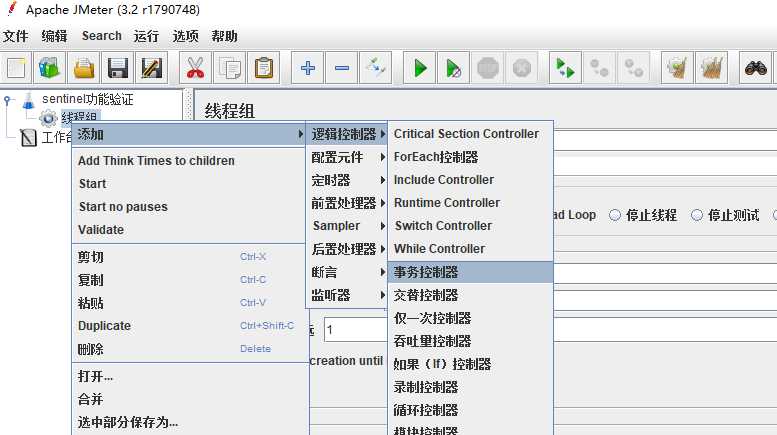The height and width of the screenshot is (435, 777).
Task: Select the 停止线程 radio button
Action: (x=614, y=215)
